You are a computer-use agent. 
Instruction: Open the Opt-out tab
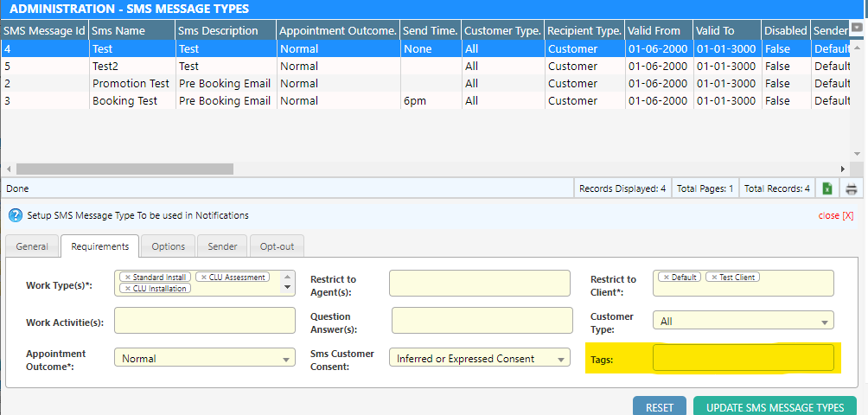coord(277,246)
